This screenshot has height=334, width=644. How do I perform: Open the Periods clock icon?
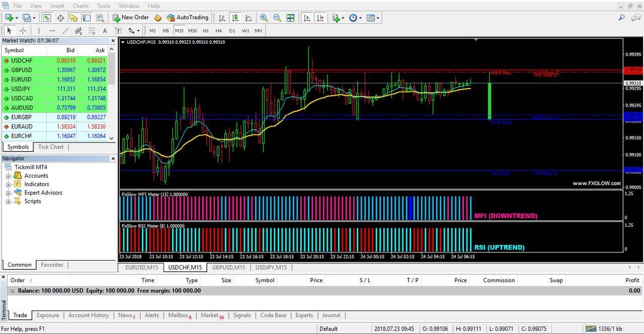(x=353, y=18)
